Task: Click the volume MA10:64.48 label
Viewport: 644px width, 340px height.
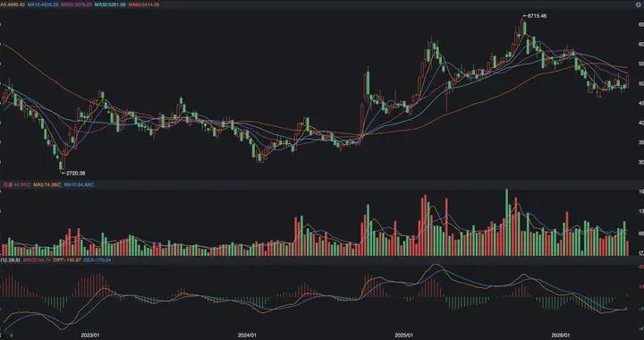Action: 80,185
